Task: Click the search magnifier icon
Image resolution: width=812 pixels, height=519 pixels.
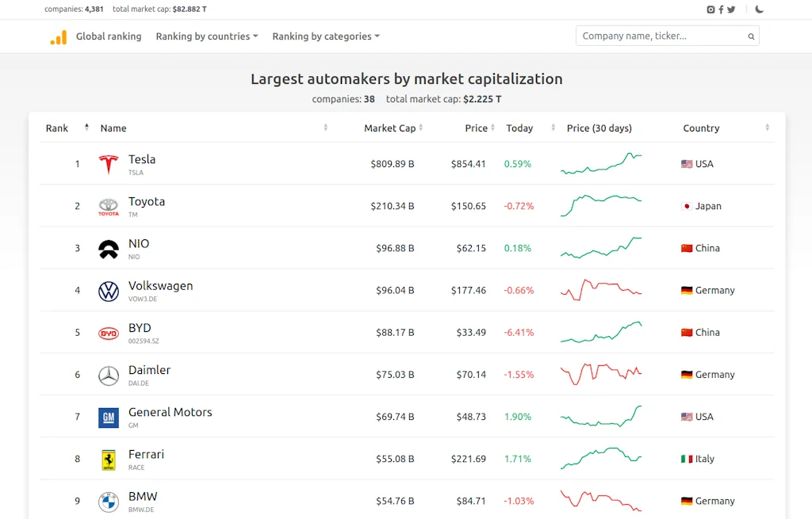Action: (x=750, y=36)
